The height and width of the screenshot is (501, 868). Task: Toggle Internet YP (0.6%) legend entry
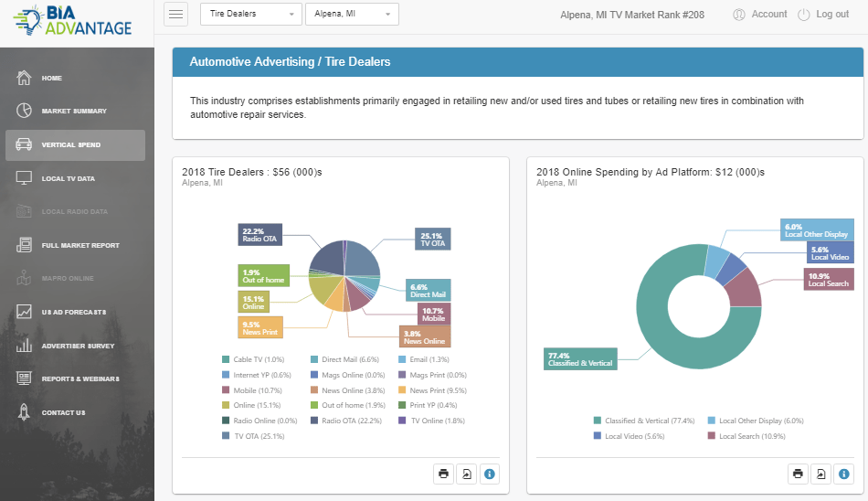(x=257, y=375)
